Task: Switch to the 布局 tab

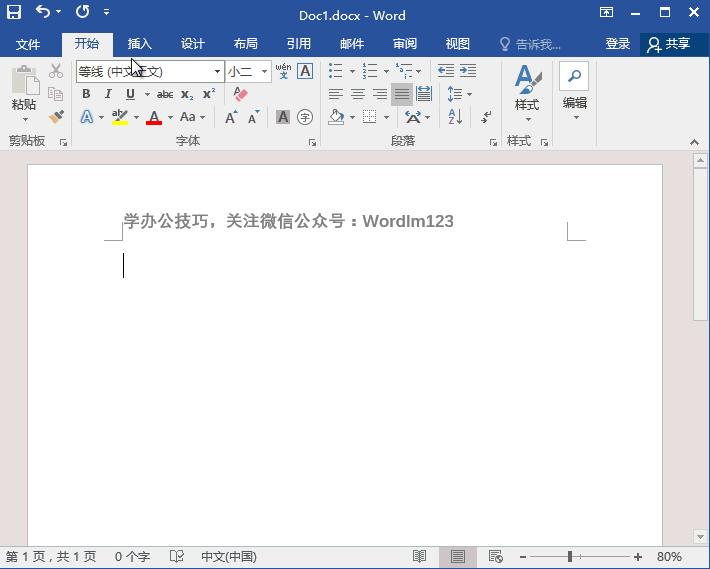Action: [245, 44]
